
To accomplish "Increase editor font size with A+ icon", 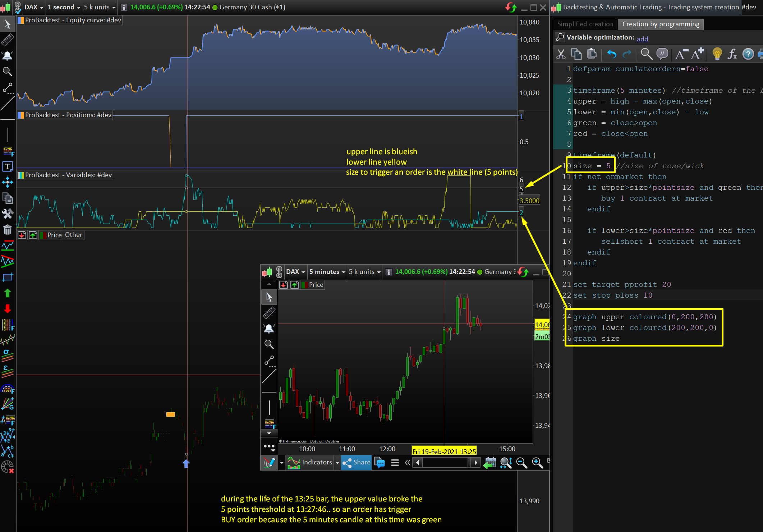I will coord(697,54).
